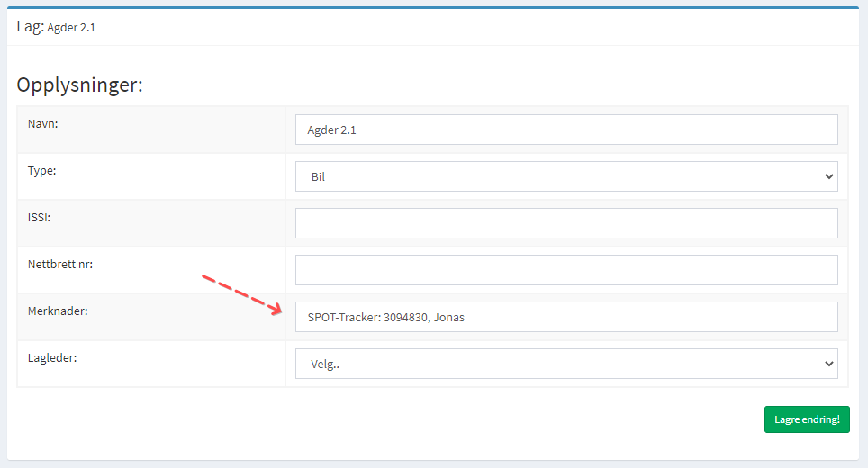
Task: Select the 'Type:' row label
Action: click(x=42, y=171)
